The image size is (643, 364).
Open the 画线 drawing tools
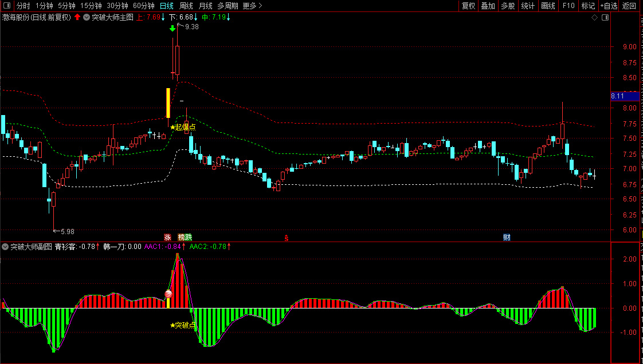pos(548,6)
